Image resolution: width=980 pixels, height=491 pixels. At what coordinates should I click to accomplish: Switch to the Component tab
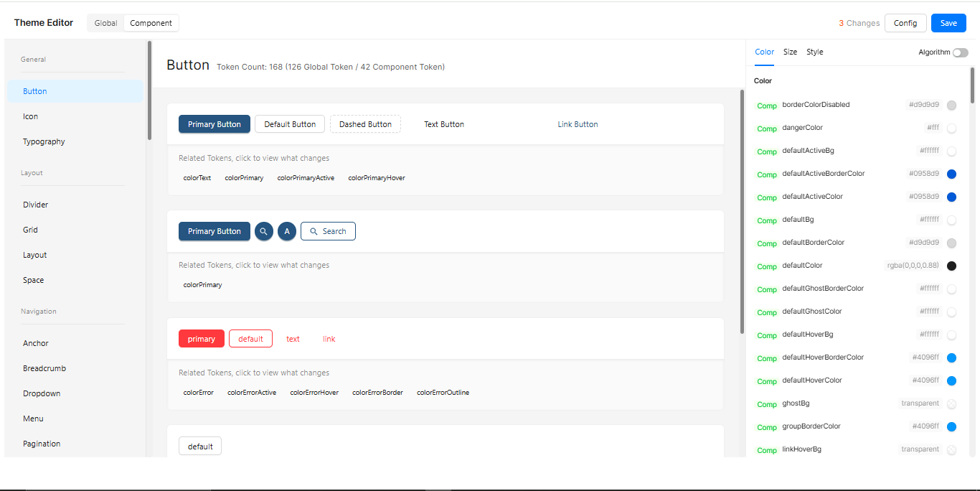151,23
